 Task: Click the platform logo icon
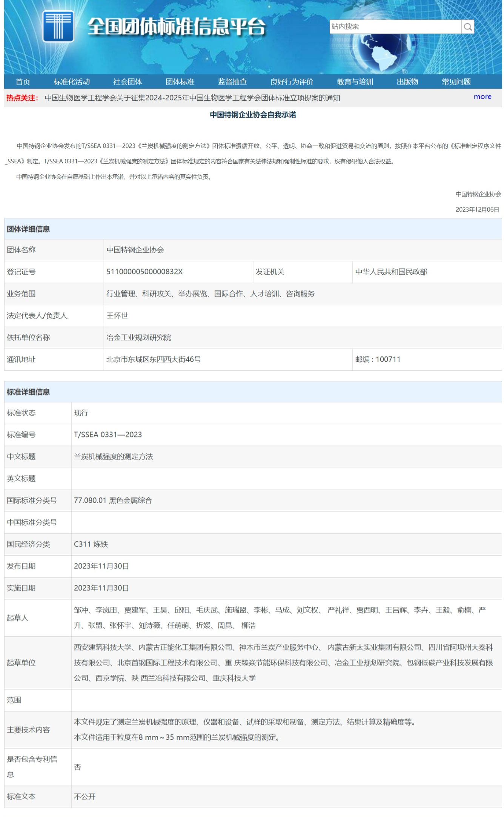pyautogui.click(x=58, y=26)
